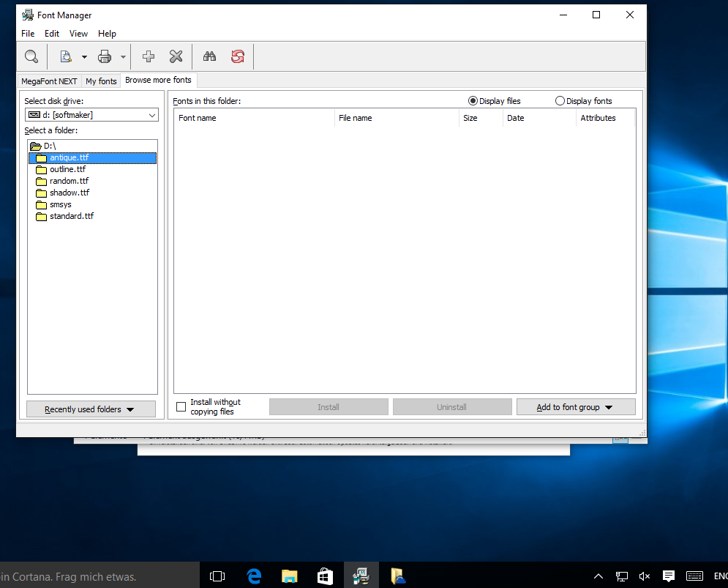Select the shadow.ttf folder in the tree

pos(69,193)
